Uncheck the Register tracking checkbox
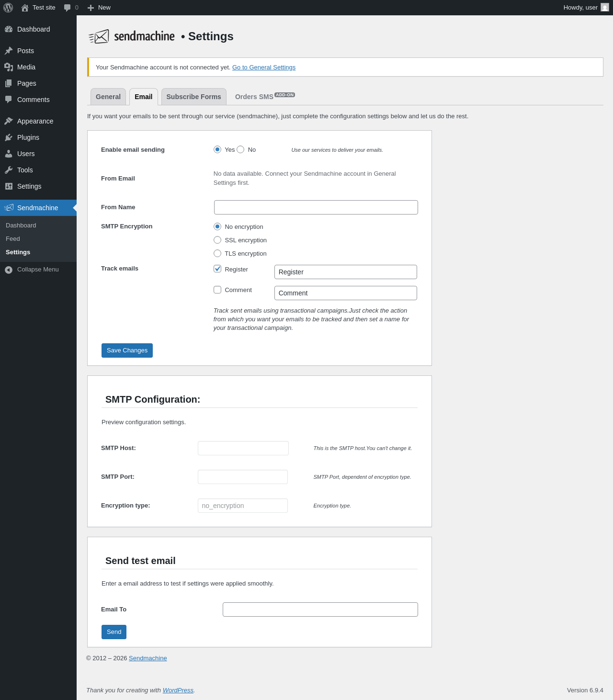This screenshot has height=700, width=613. tap(217, 269)
